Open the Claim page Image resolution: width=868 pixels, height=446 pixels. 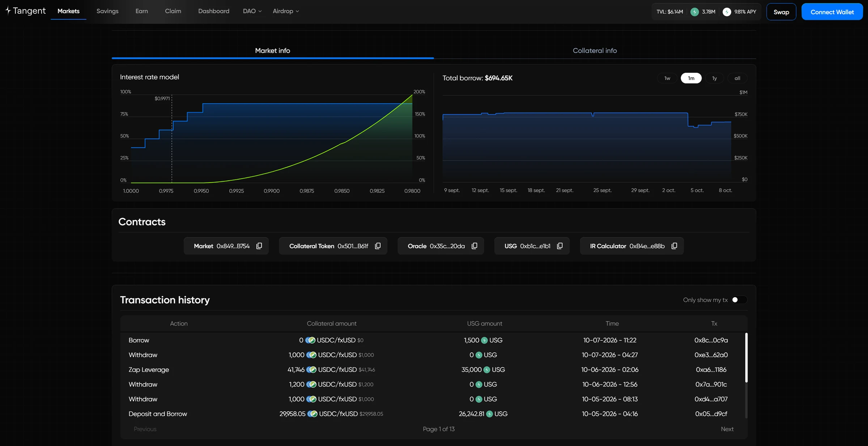point(173,11)
